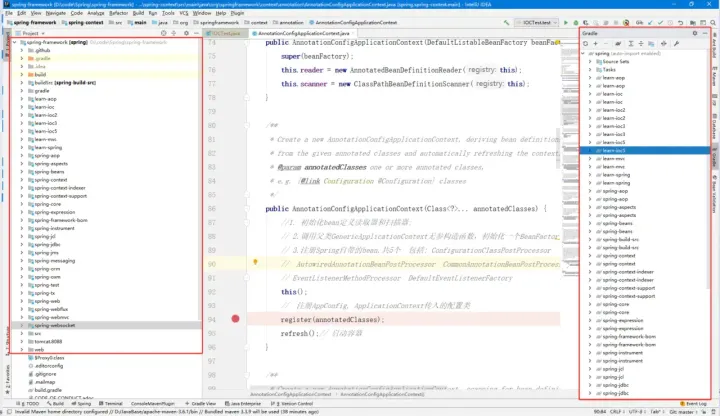Toggle Gradle offline mode icon
This screenshot has height=416, width=720.
click(664, 44)
